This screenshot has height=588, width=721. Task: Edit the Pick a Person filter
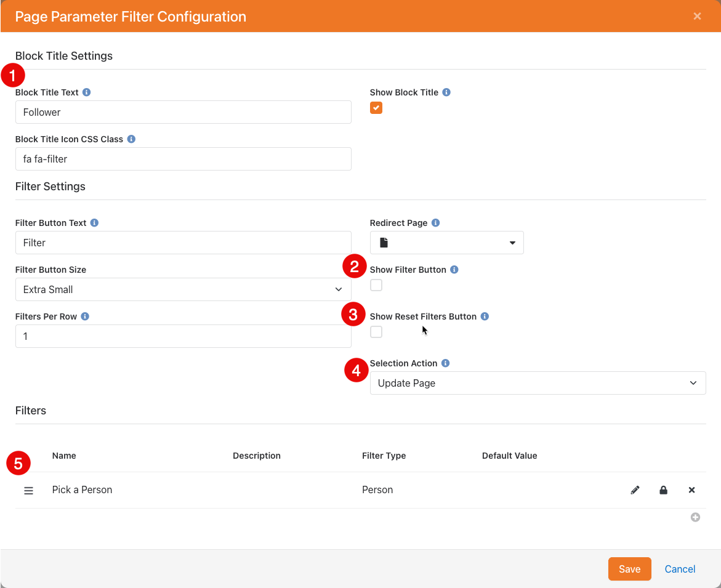point(635,490)
